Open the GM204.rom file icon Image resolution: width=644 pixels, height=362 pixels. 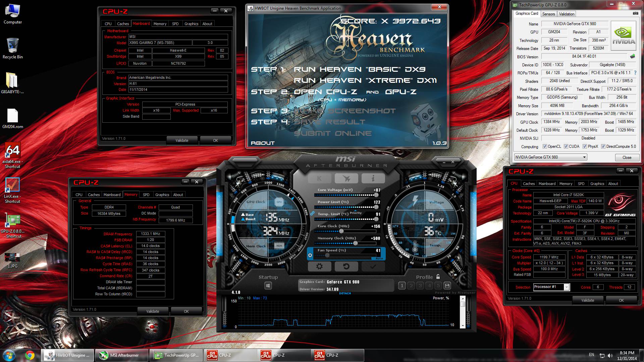pos(13,118)
